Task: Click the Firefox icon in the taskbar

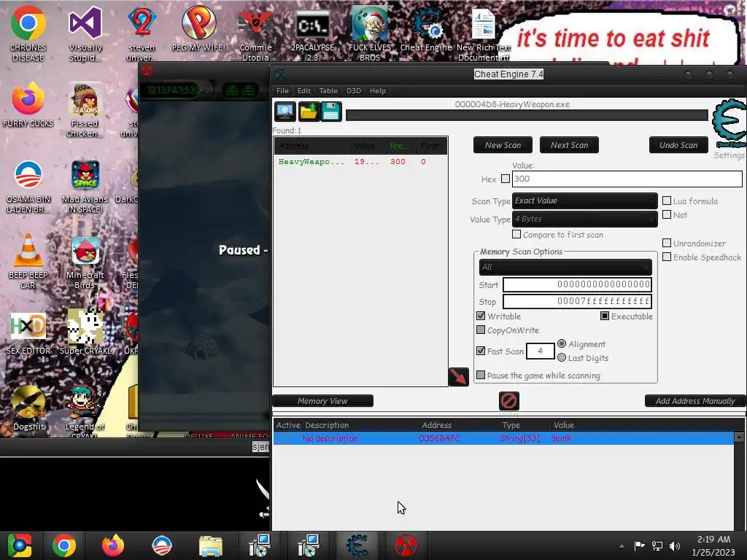Action: pos(113,545)
